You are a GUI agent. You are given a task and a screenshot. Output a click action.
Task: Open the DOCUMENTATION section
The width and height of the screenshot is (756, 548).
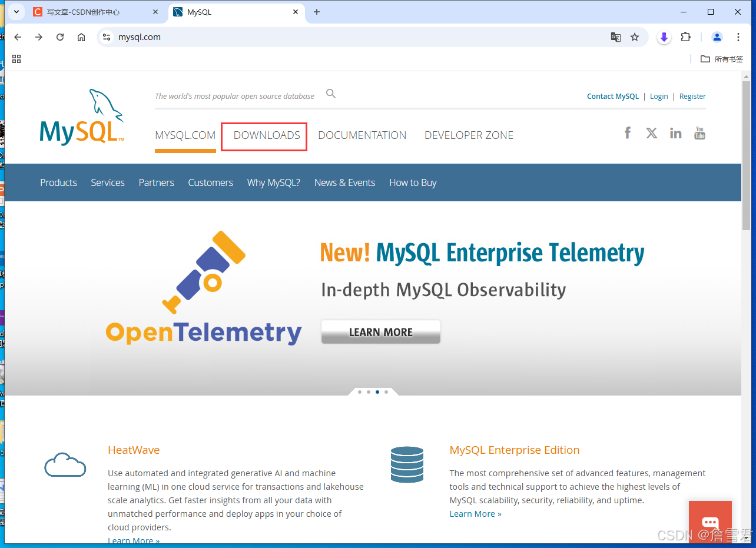pyautogui.click(x=362, y=135)
